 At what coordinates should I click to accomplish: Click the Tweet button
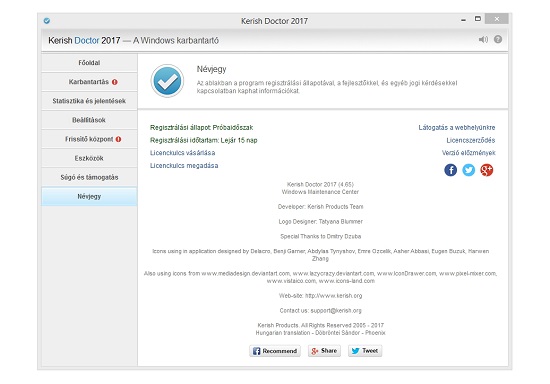pos(365,351)
